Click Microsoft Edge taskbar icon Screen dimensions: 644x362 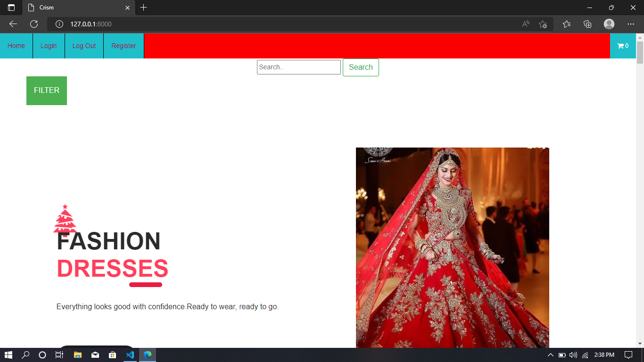click(148, 355)
